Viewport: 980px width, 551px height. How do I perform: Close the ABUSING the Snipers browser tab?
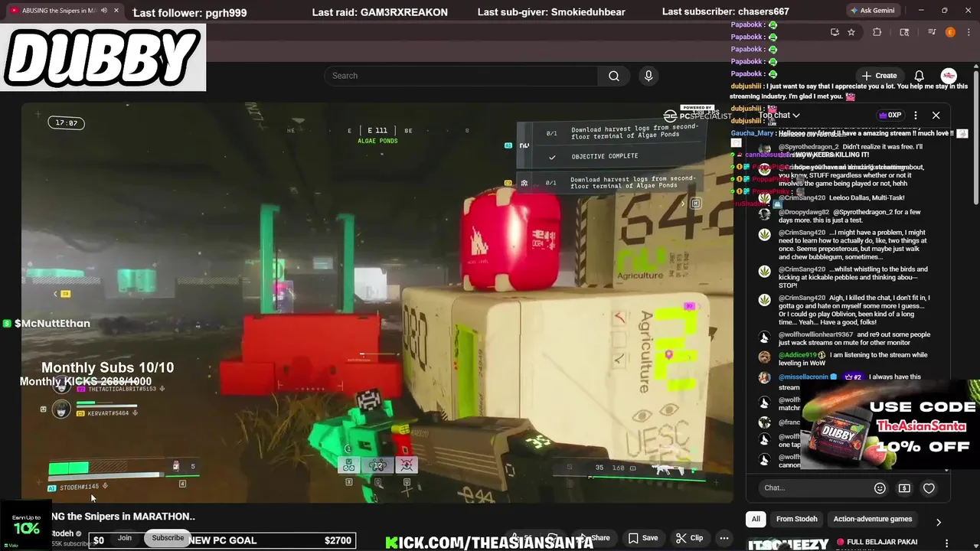[116, 11]
